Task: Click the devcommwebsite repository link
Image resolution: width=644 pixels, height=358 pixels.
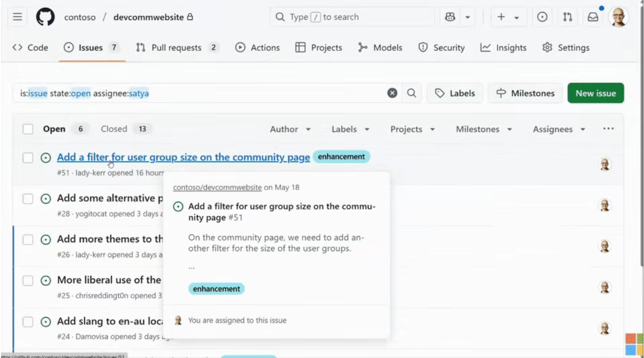Action: [x=148, y=17]
